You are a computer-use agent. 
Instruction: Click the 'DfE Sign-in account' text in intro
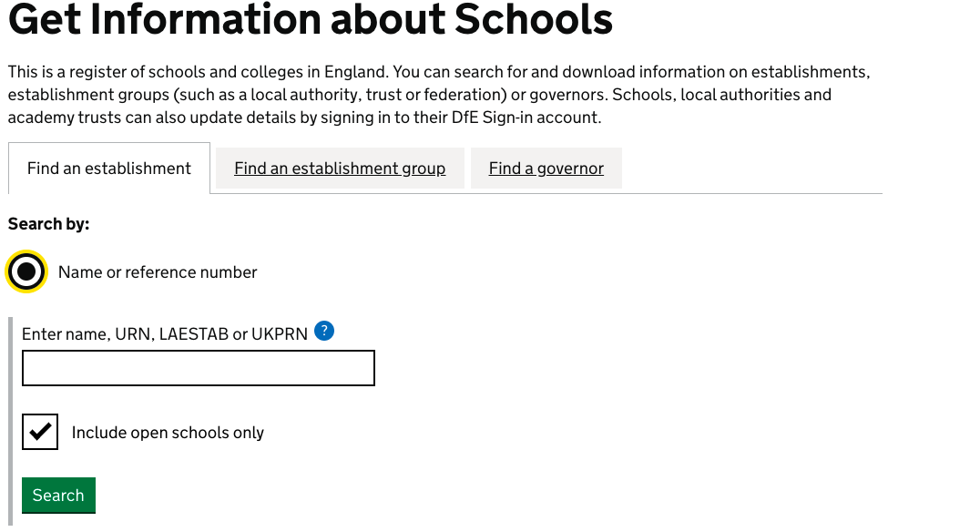[526, 118]
